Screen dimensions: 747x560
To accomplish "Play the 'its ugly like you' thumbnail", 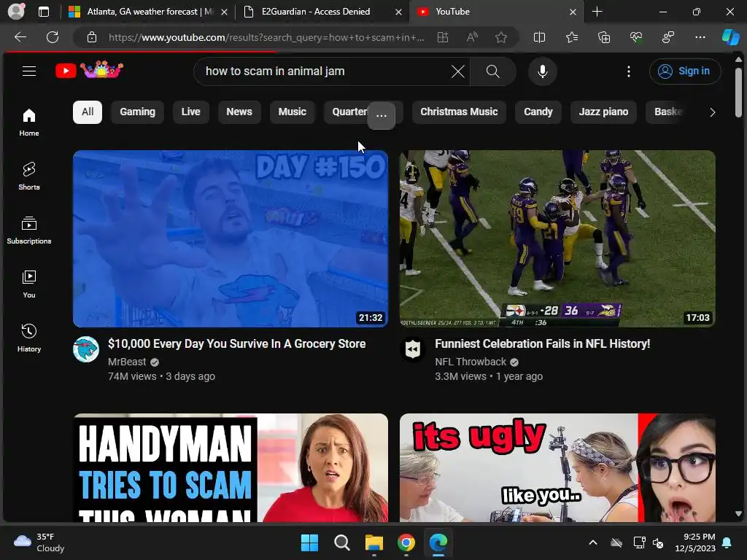I will (x=557, y=467).
